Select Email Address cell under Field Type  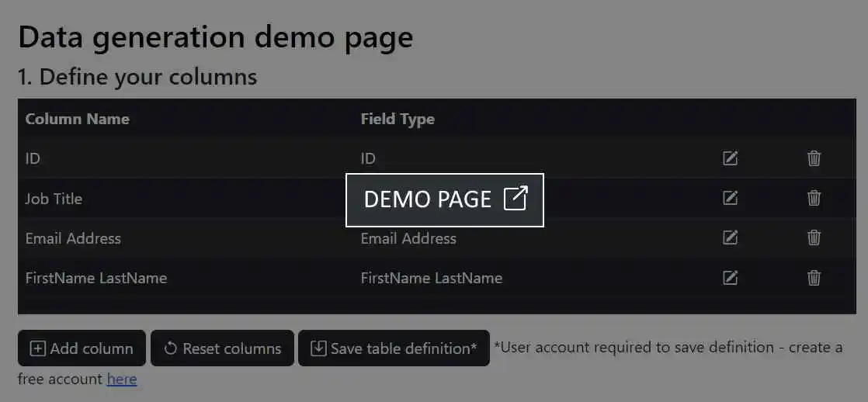pyautogui.click(x=408, y=238)
